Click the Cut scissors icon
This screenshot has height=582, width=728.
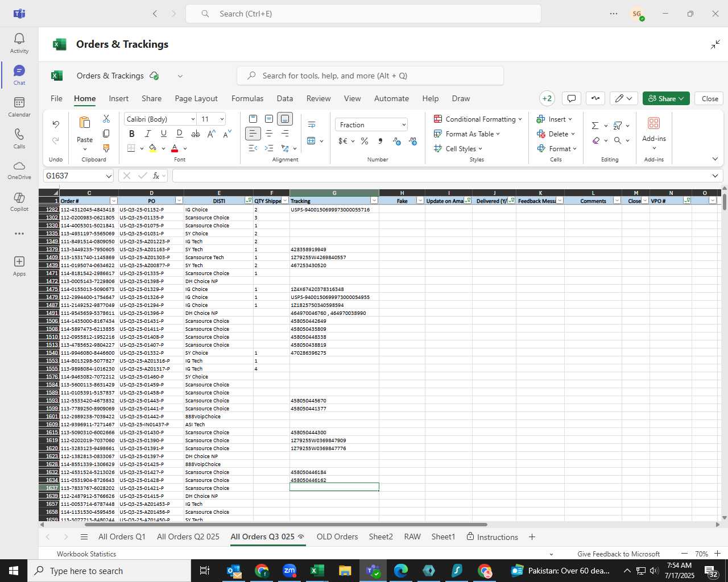106,119
